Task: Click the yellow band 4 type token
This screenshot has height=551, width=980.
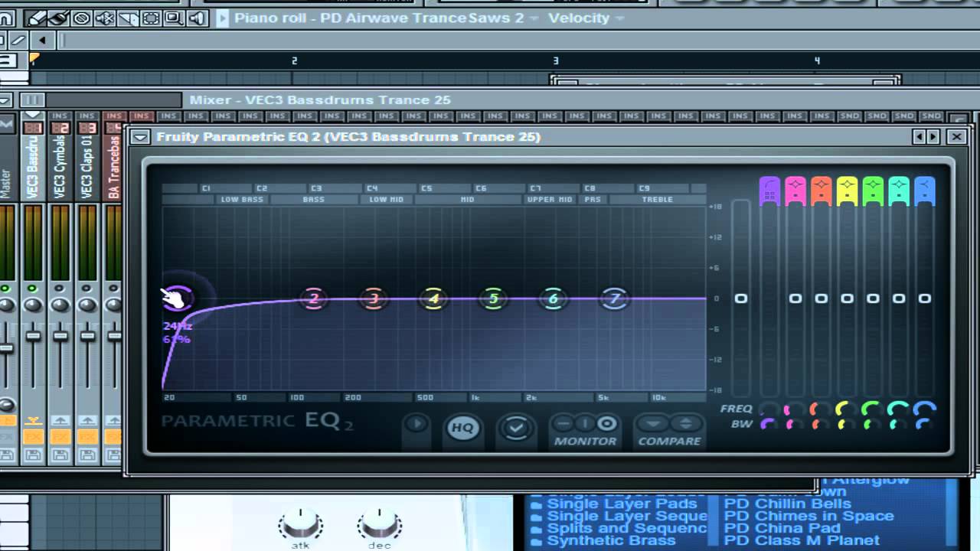Action: click(x=847, y=191)
